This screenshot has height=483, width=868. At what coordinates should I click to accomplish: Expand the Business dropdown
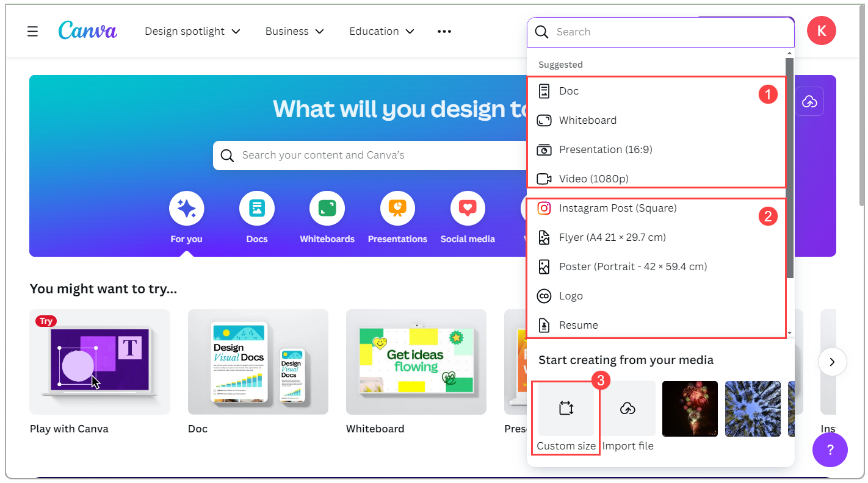click(294, 31)
